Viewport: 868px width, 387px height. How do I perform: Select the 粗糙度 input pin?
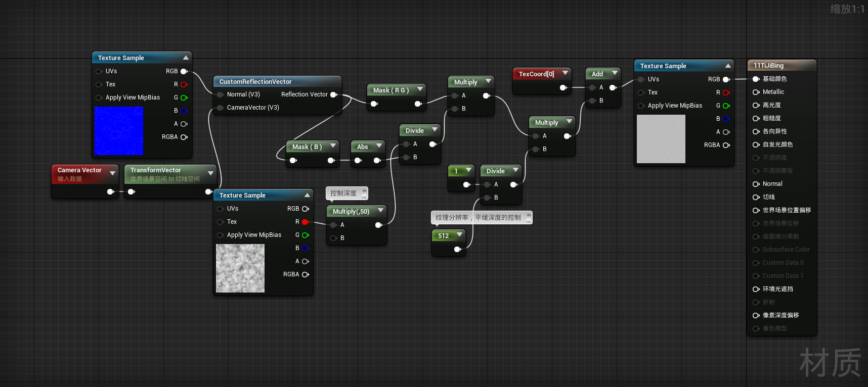tap(756, 118)
